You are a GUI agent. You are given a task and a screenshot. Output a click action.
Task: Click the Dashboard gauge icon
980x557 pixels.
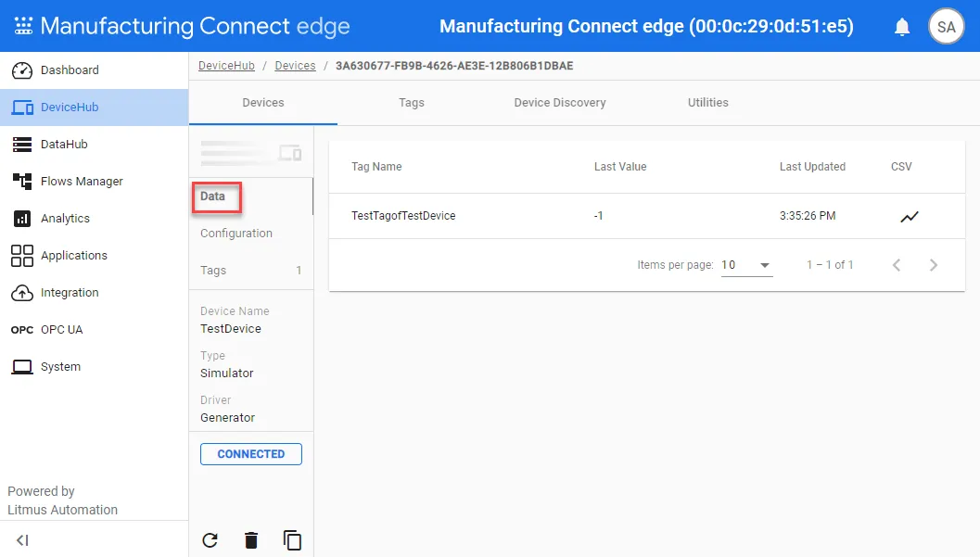[x=22, y=70]
